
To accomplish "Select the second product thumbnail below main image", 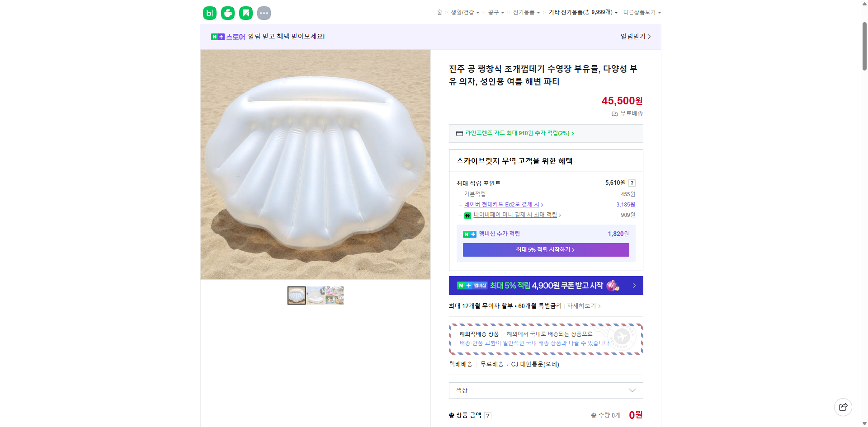I will point(315,295).
